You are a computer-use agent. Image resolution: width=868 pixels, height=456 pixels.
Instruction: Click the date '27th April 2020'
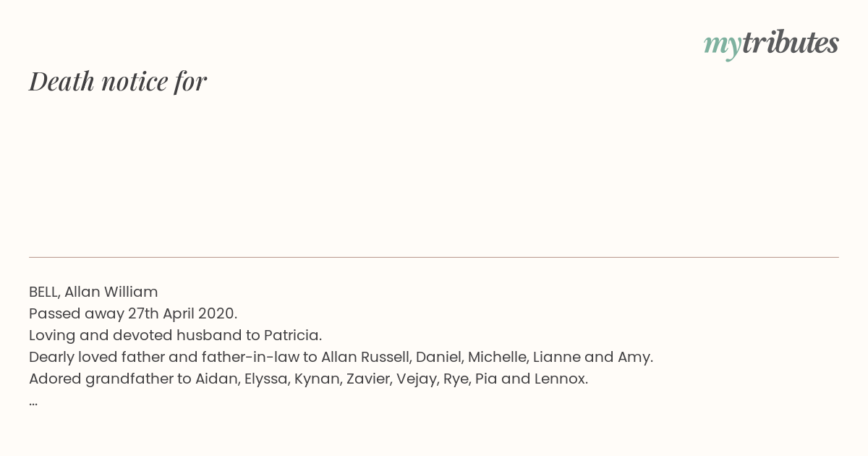(180, 314)
